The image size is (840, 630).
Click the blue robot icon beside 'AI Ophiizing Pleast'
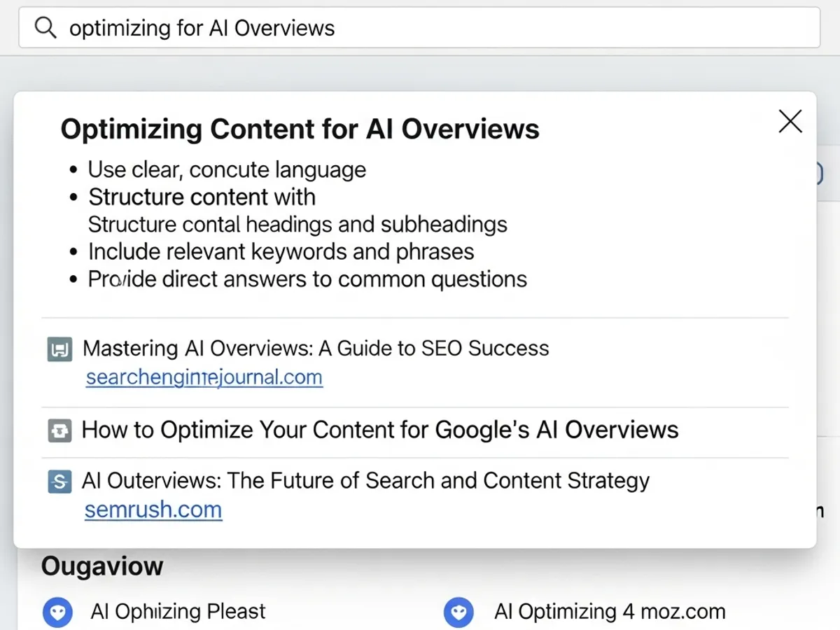[x=57, y=612]
